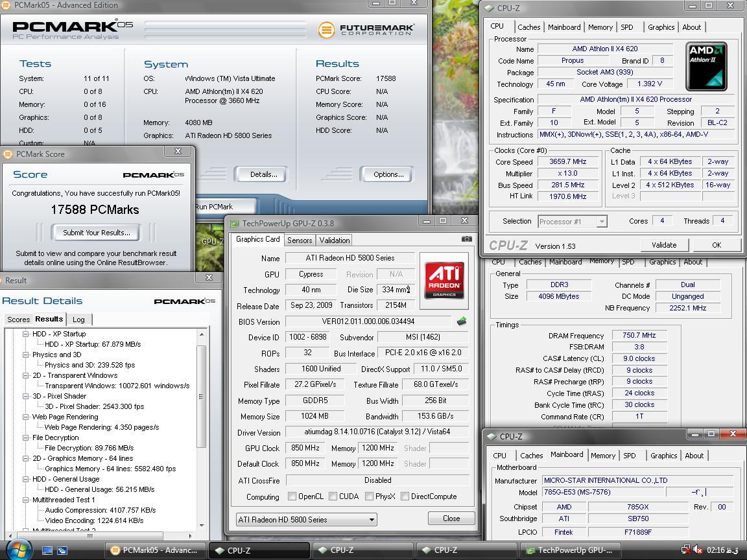Image resolution: width=747 pixels, height=560 pixels.
Task: Collapse the 3D - Pixel Shader node
Action: click(x=26, y=396)
